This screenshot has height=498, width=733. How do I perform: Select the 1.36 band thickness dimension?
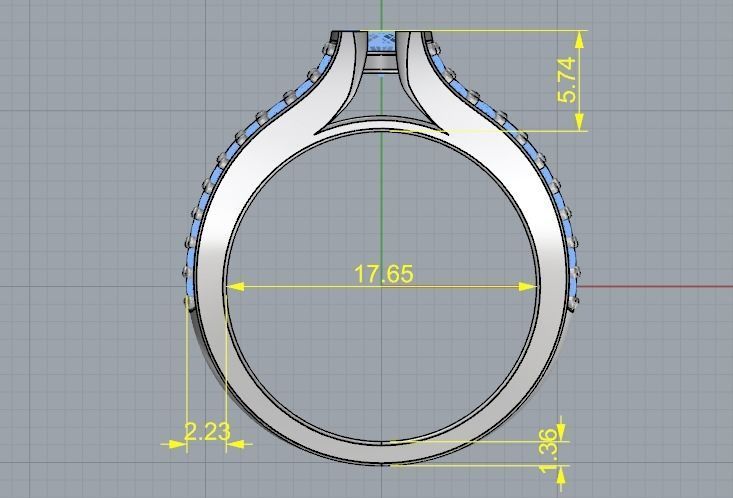(550, 450)
